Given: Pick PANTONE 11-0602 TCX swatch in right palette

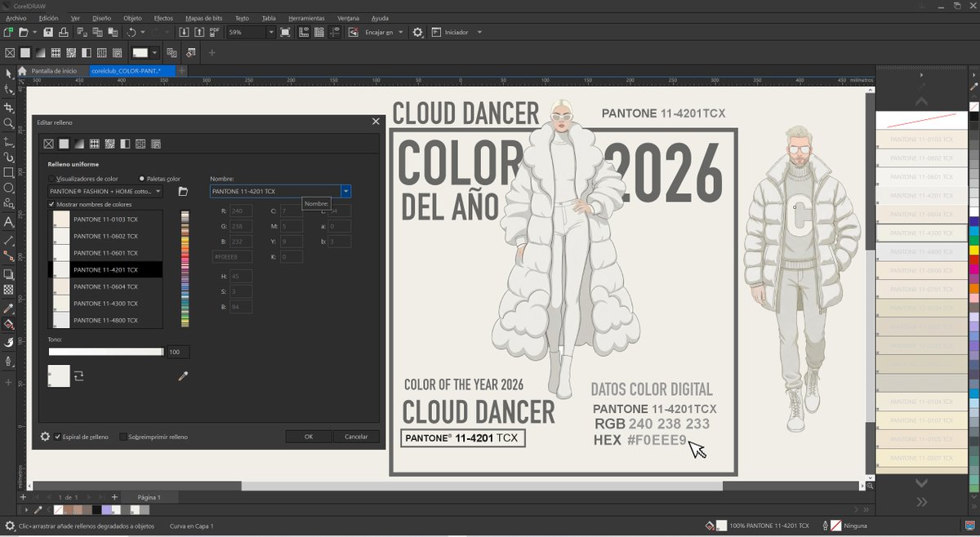Looking at the screenshot, I should [922, 158].
